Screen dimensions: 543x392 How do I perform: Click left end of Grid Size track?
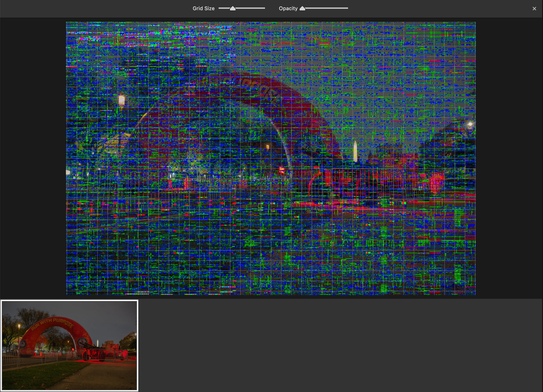click(x=219, y=8)
